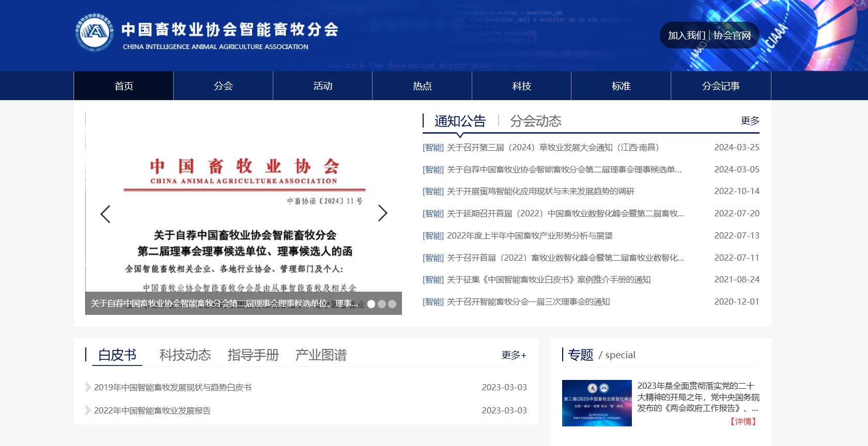Viewport: 868px width, 446px height.
Task: Open notice 2022年度上半年中国畜牧产业形势分析与展望
Action: click(530, 236)
